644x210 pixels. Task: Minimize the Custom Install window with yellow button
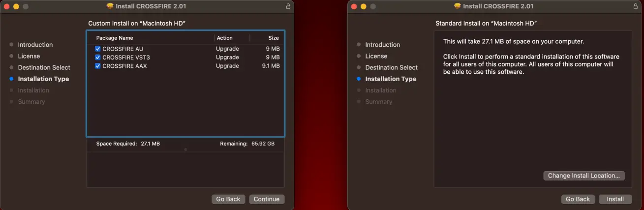16,6
